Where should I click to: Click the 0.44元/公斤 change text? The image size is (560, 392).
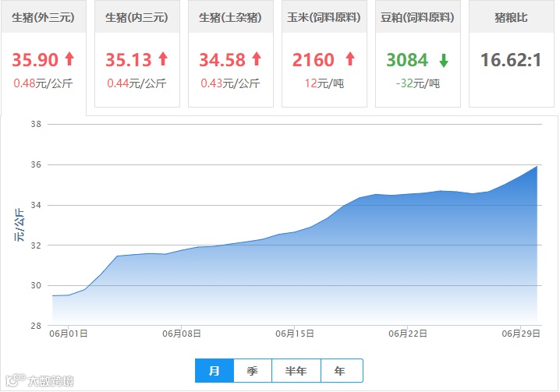point(136,83)
